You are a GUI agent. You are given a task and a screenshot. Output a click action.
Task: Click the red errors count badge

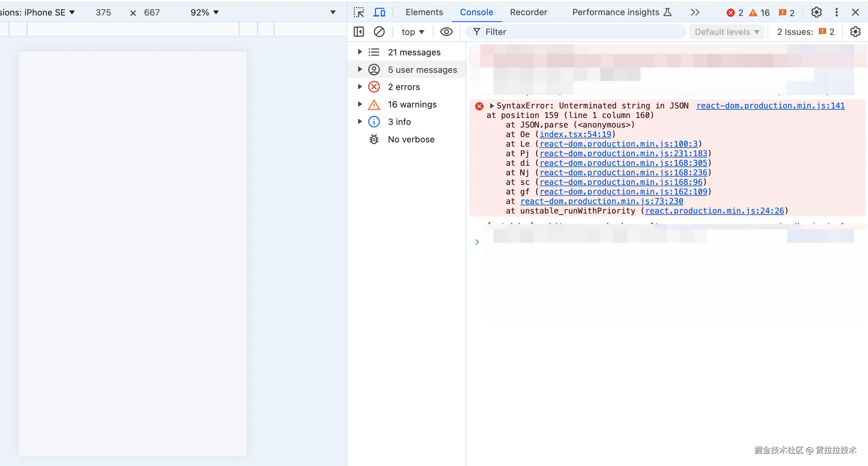(x=735, y=13)
